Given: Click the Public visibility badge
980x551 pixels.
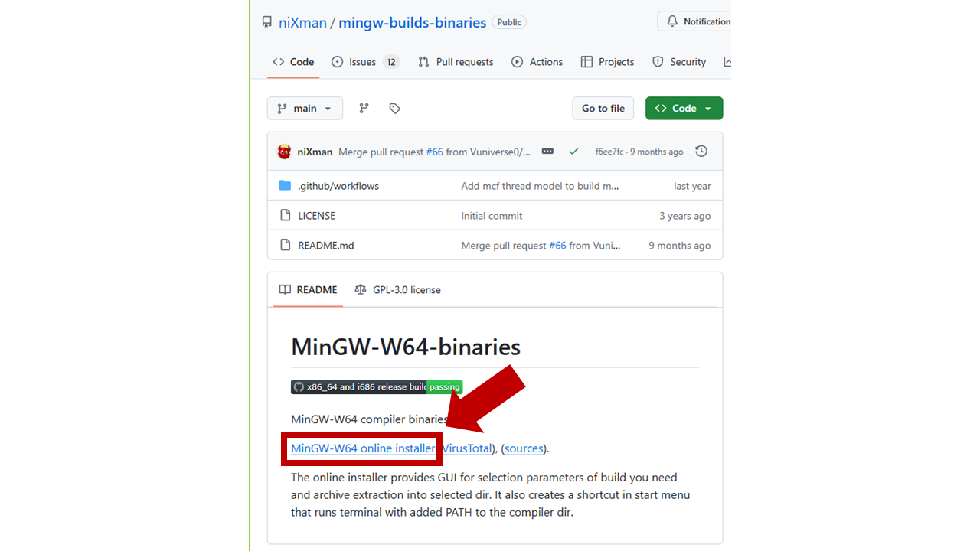Looking at the screenshot, I should (x=509, y=22).
